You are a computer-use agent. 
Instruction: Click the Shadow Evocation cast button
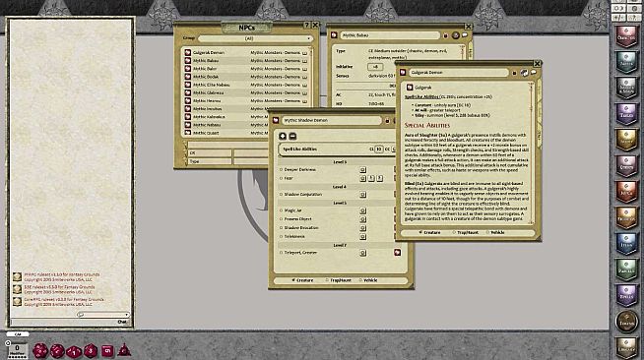(362, 228)
